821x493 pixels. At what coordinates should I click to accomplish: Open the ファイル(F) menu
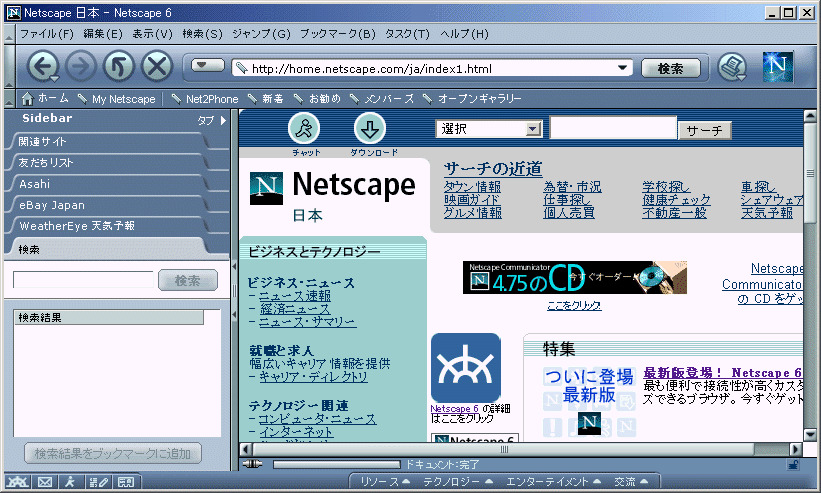click(x=47, y=34)
